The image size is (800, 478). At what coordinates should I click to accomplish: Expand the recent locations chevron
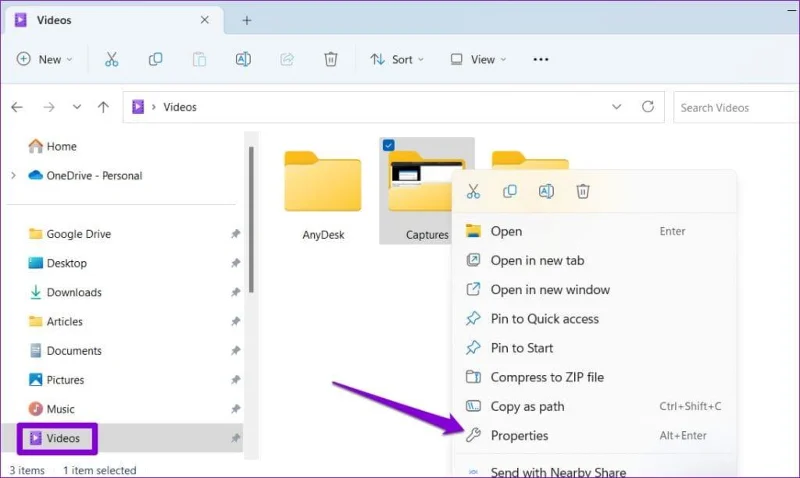coord(77,107)
